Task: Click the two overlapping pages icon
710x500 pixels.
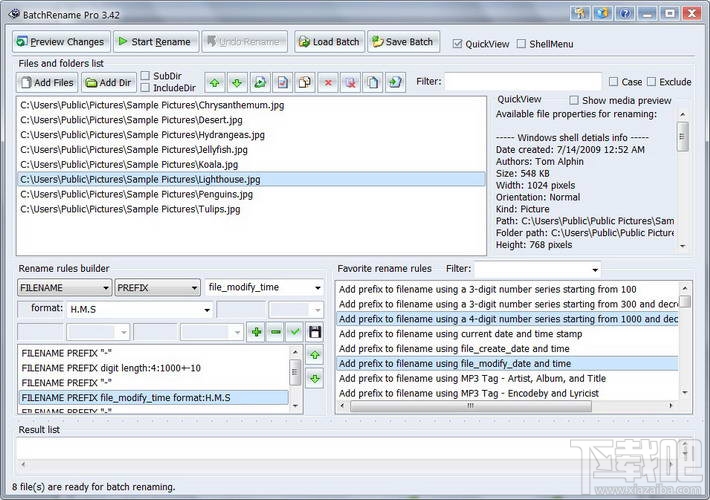Action: 305,82
